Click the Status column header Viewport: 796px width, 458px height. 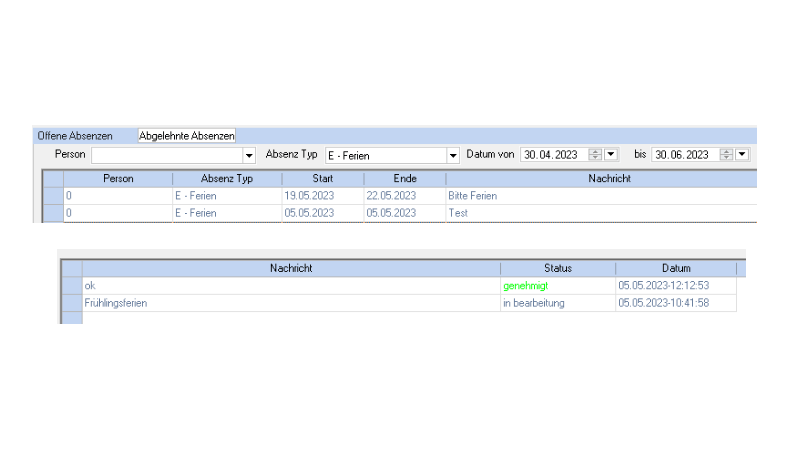coord(557,268)
